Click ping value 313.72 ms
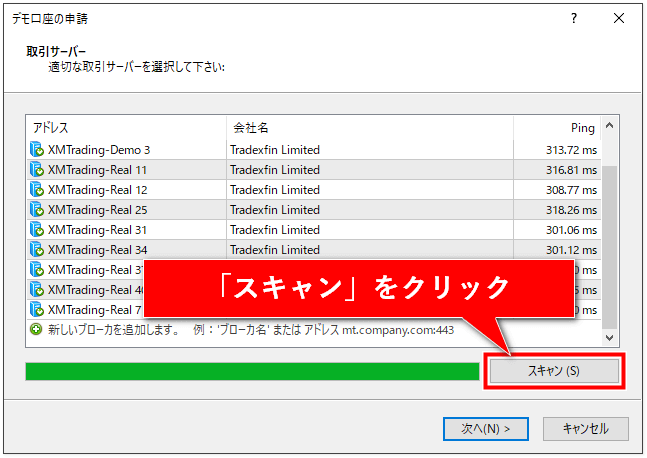Screen dimensions: 647x458 tap(571, 150)
